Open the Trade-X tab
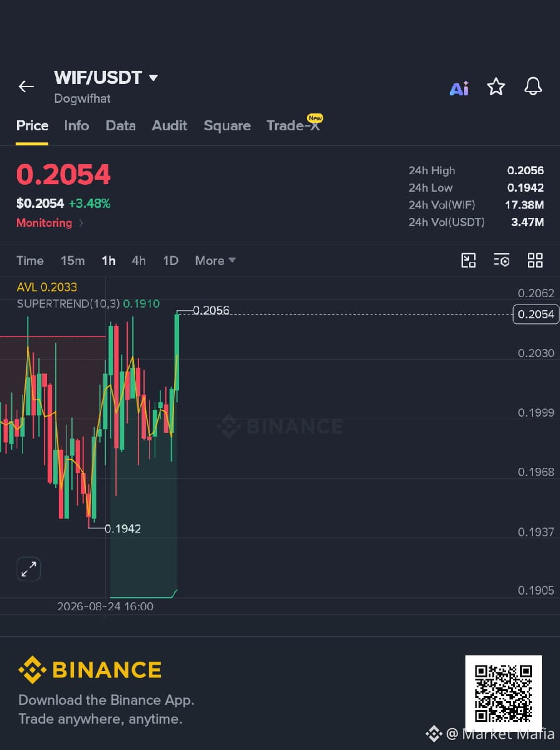Image resolution: width=560 pixels, height=750 pixels. point(293,125)
